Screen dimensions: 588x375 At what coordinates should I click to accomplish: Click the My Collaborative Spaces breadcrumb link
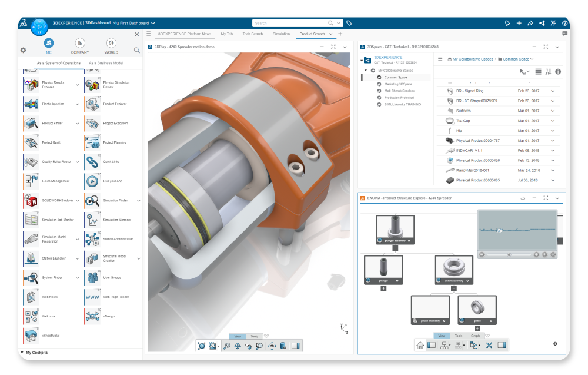pos(473,59)
